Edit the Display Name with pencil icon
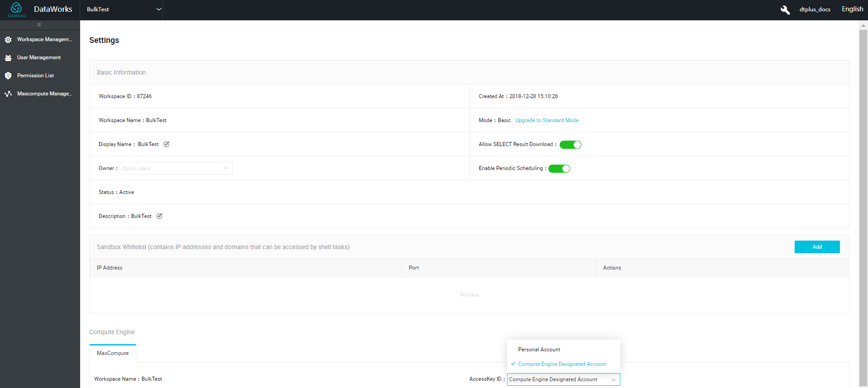This screenshot has height=388, width=868. [x=166, y=144]
